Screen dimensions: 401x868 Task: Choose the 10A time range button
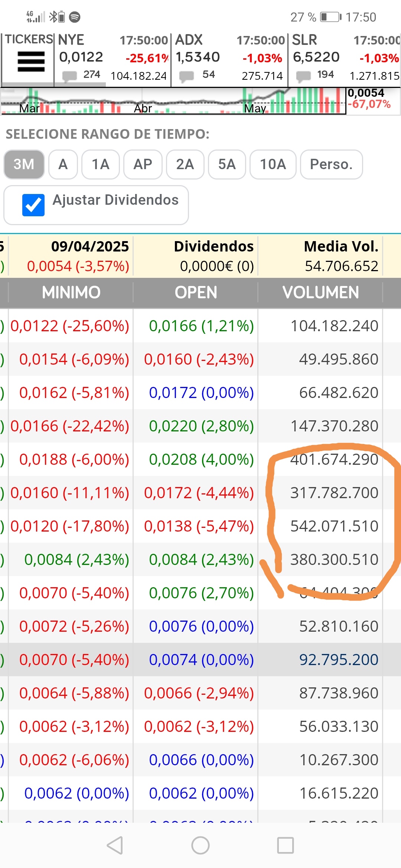point(273,164)
